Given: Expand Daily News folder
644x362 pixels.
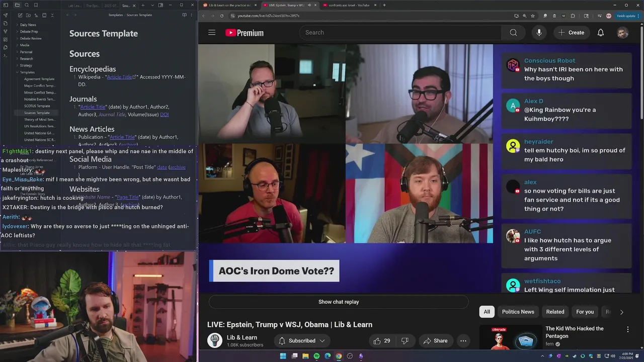Looking at the screenshot, I should tap(28, 25).
